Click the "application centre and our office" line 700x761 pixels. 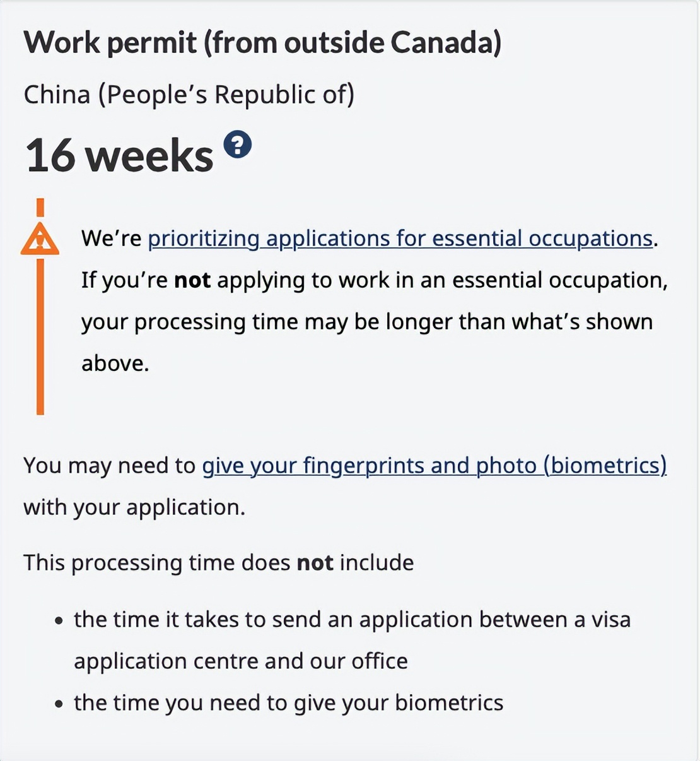click(240, 661)
